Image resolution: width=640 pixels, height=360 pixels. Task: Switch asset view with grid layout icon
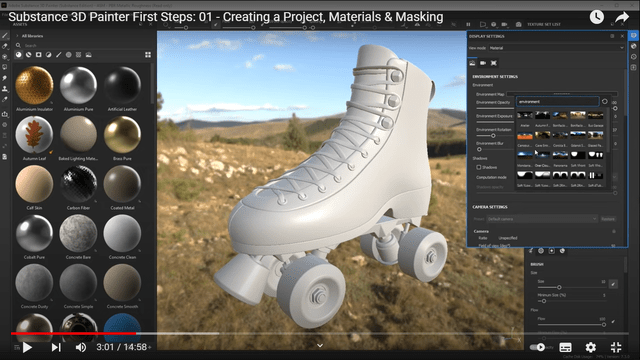tap(148, 55)
